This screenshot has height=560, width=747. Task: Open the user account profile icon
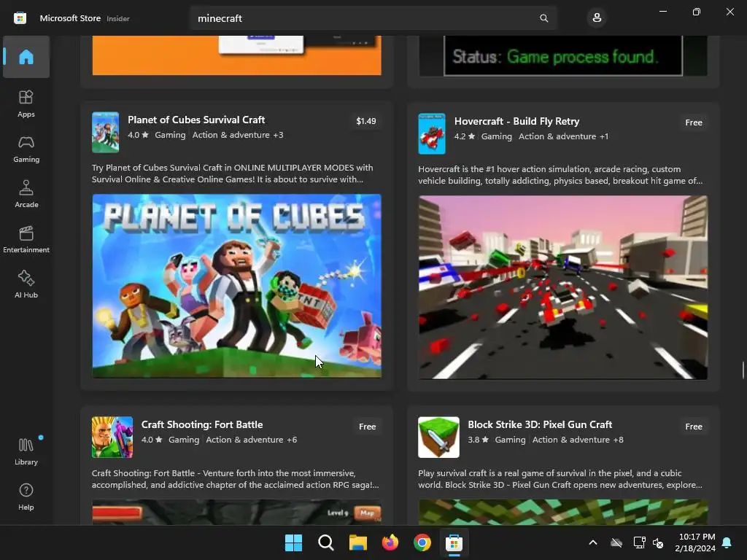pos(597,18)
